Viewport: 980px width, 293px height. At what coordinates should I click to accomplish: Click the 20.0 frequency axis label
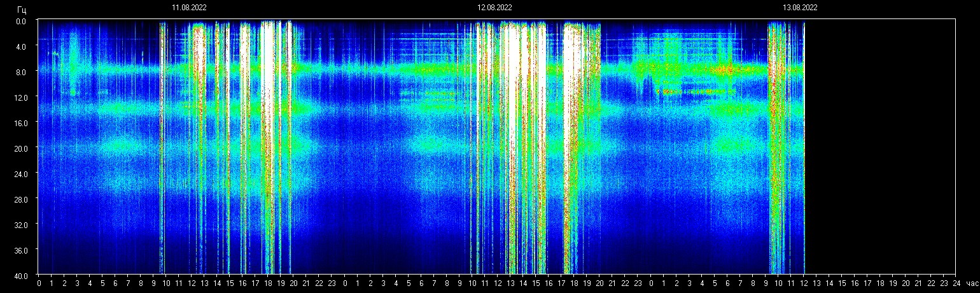(x=20, y=148)
